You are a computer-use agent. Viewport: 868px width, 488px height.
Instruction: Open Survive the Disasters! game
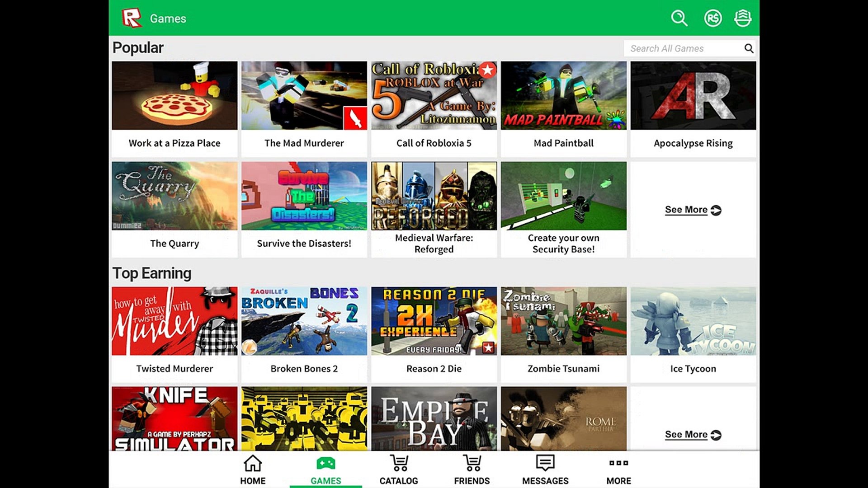304,196
